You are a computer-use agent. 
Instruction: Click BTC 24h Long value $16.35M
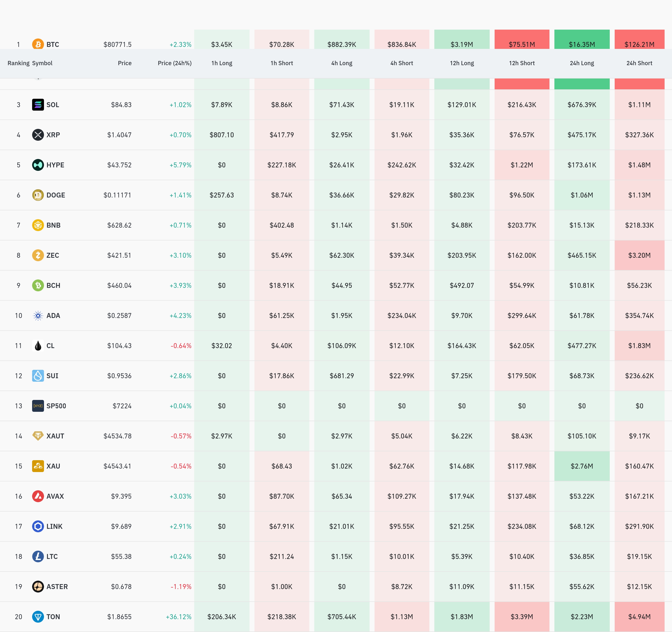pos(582,45)
